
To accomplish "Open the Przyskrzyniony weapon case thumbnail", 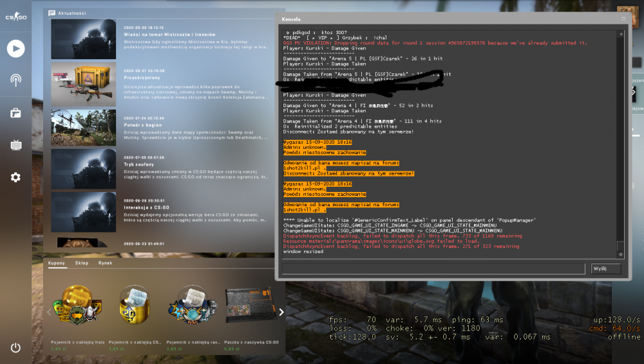I will point(83,84).
